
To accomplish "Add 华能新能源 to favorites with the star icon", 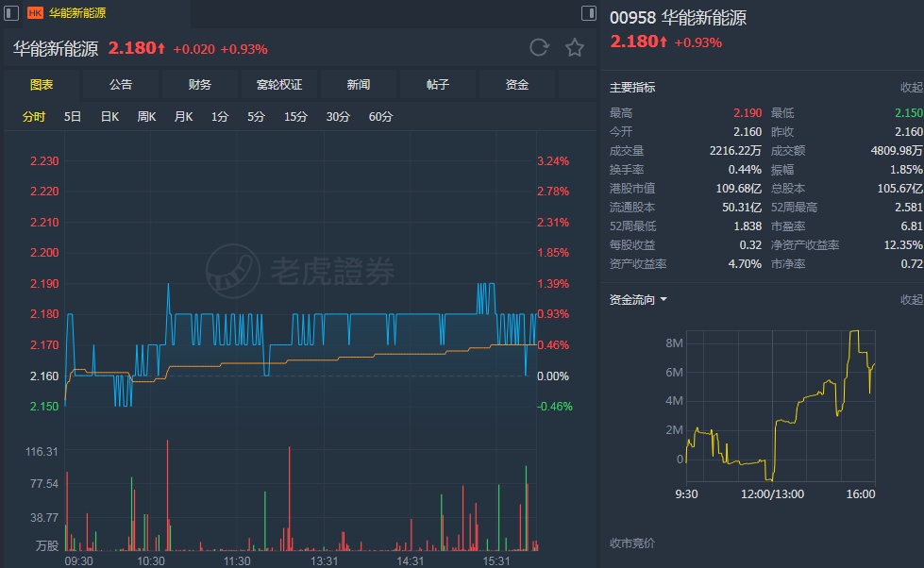I will click(x=575, y=48).
